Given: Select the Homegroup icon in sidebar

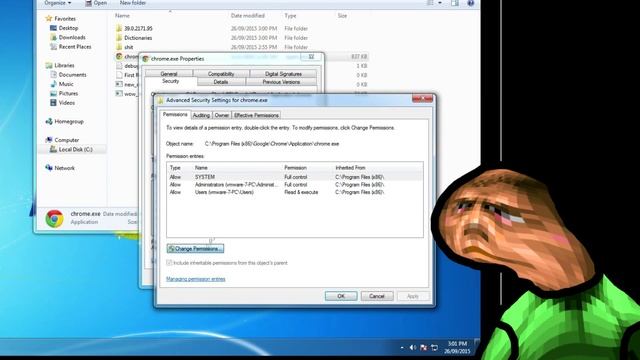Looking at the screenshot, I should [x=49, y=121].
